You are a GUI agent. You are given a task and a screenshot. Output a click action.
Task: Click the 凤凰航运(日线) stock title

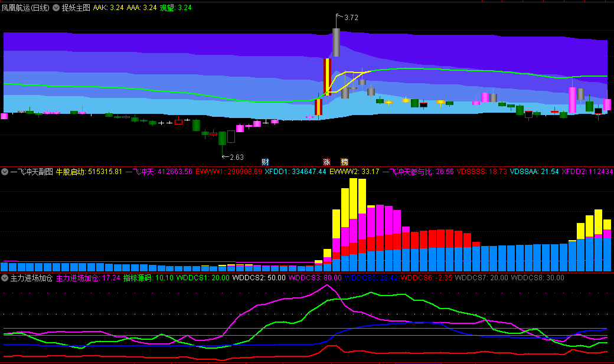pos(25,8)
